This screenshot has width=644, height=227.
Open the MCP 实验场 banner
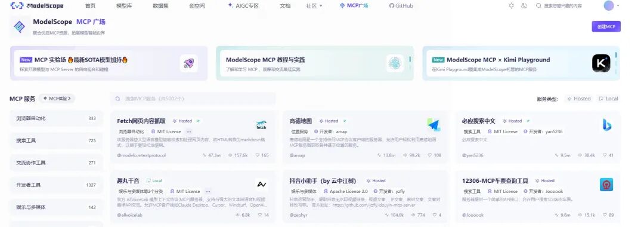[109, 63]
